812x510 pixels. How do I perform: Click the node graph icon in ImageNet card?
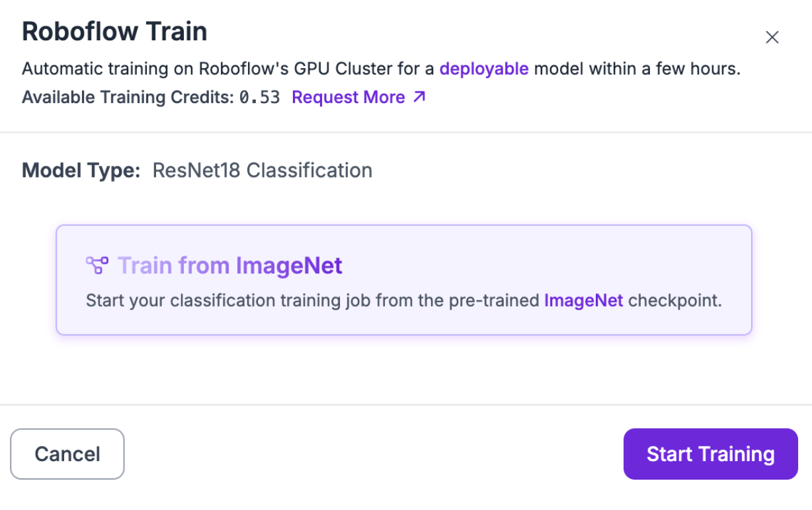97,266
